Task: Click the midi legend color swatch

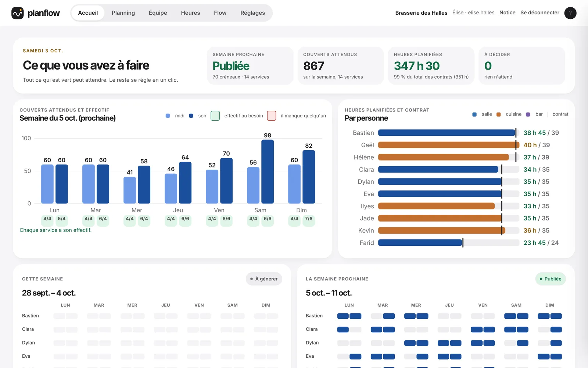Action: (168, 116)
